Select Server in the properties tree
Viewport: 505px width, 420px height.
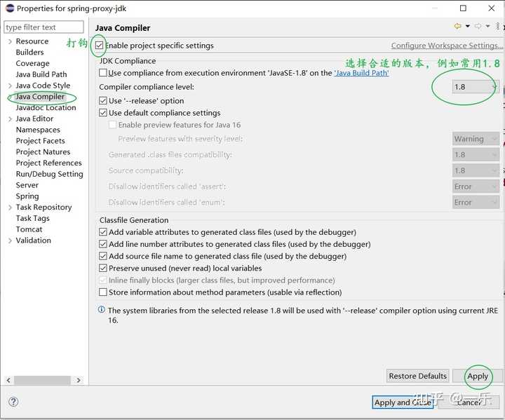pos(27,185)
